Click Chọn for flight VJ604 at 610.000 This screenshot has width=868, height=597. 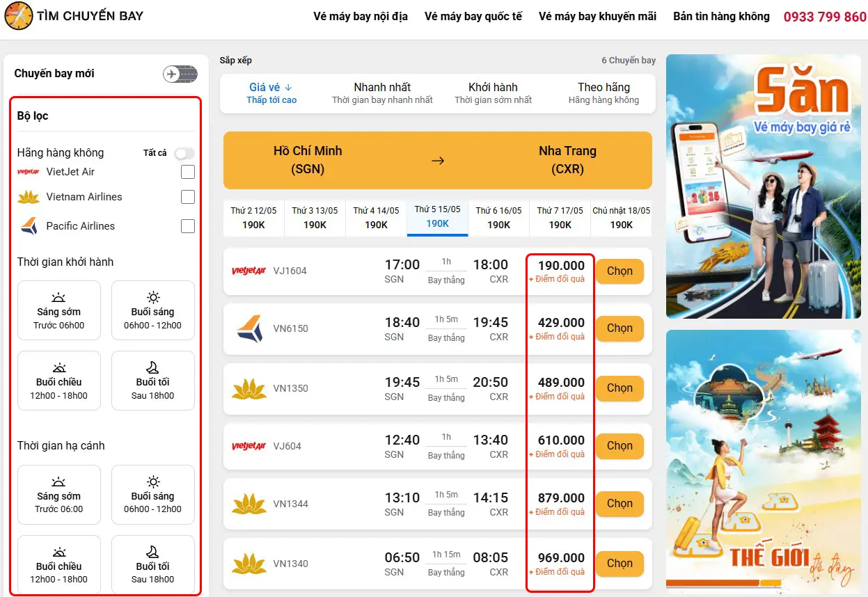(x=620, y=446)
